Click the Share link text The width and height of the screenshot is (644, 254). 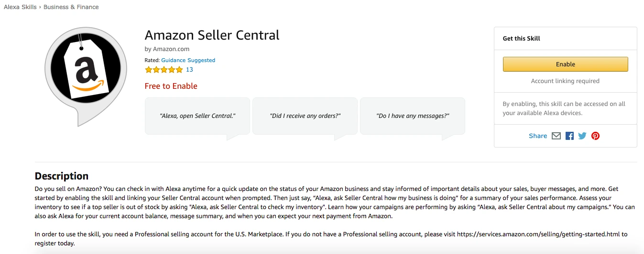(538, 136)
